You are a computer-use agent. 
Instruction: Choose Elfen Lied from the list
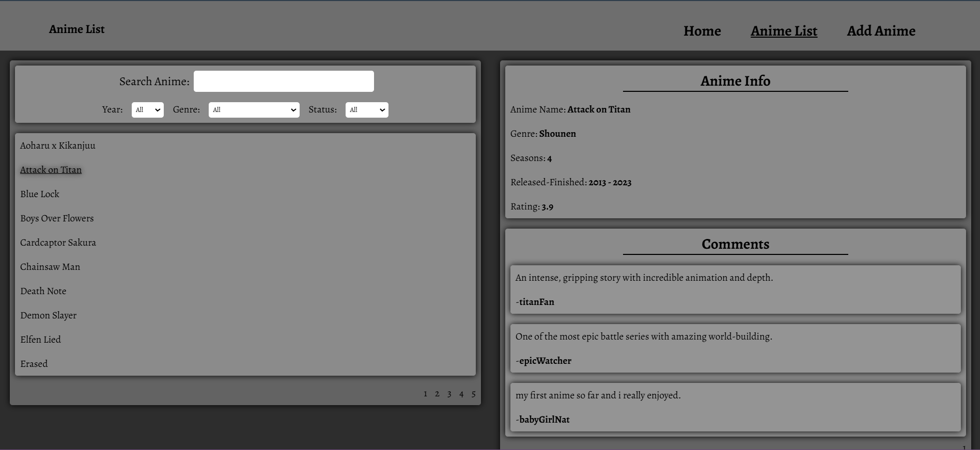tap(40, 340)
